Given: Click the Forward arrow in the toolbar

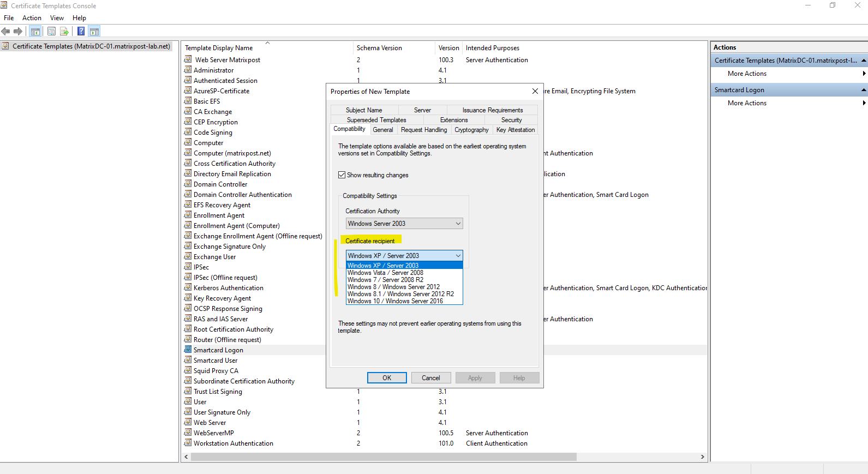Looking at the screenshot, I should coord(18,32).
